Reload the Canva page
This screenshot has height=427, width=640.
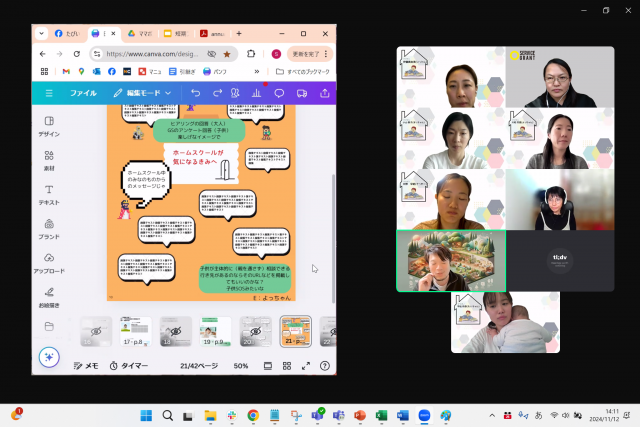[77, 54]
